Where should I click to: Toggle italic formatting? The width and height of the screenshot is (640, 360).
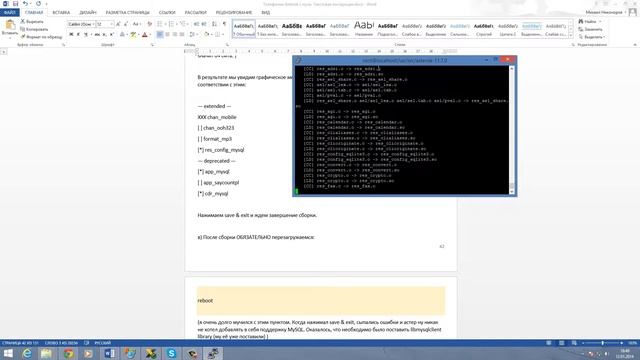[x=78, y=35]
